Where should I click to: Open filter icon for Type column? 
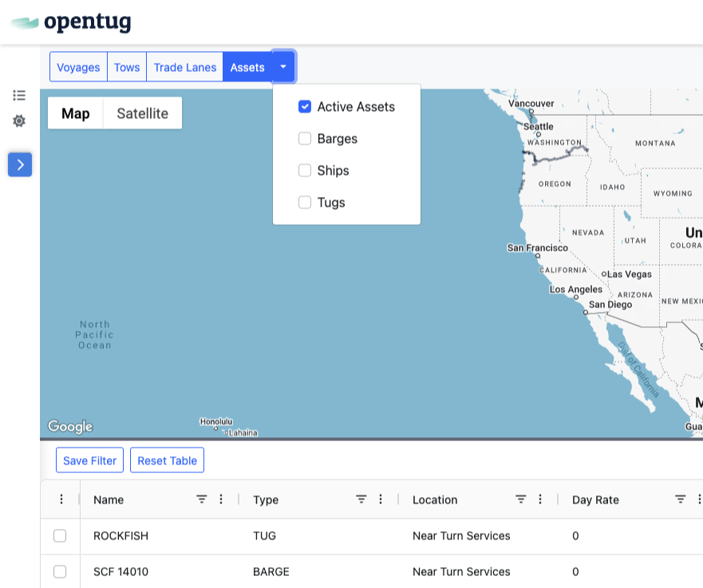point(361,499)
